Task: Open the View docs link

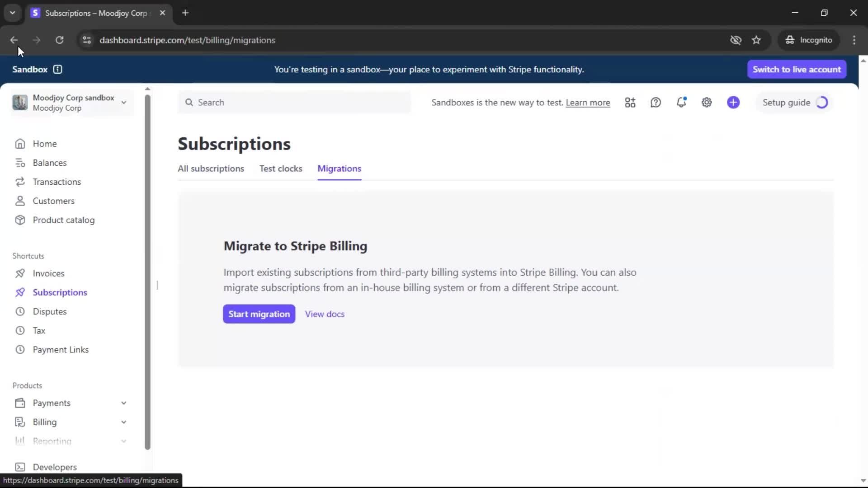Action: tap(325, 314)
